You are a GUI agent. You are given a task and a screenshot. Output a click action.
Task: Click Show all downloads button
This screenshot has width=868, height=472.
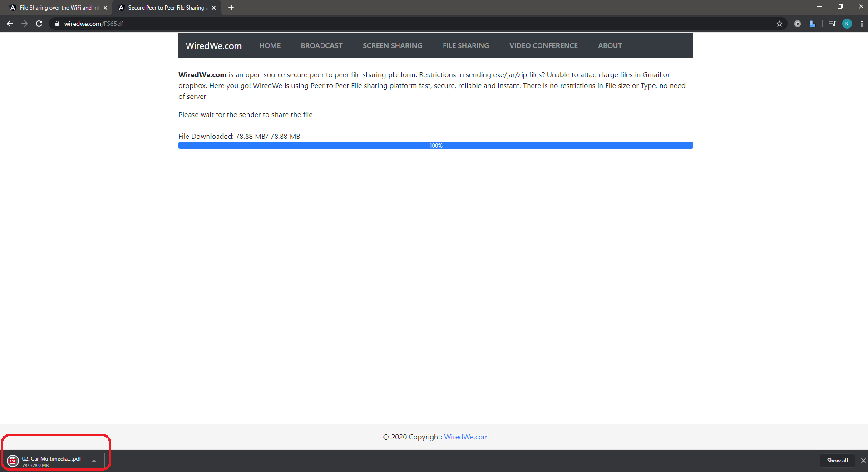837,461
